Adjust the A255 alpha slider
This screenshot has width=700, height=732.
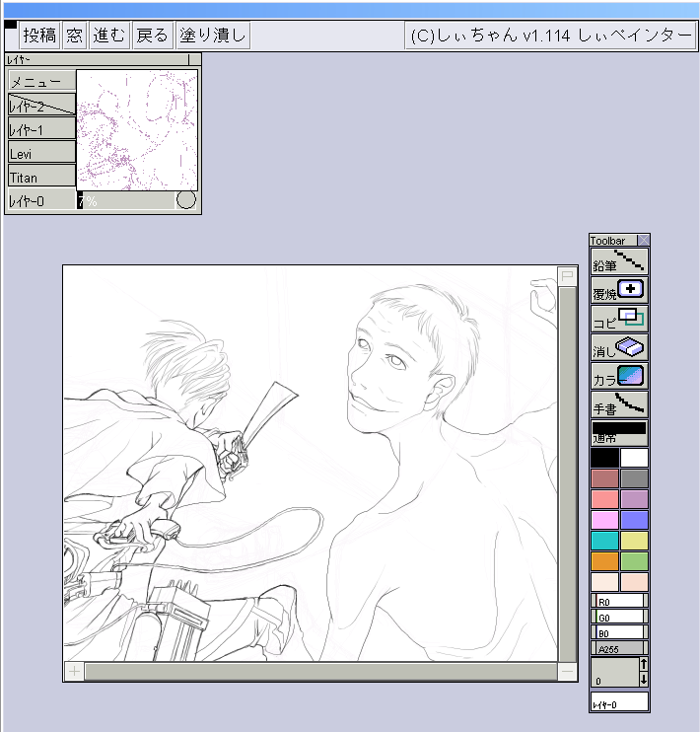(619, 648)
